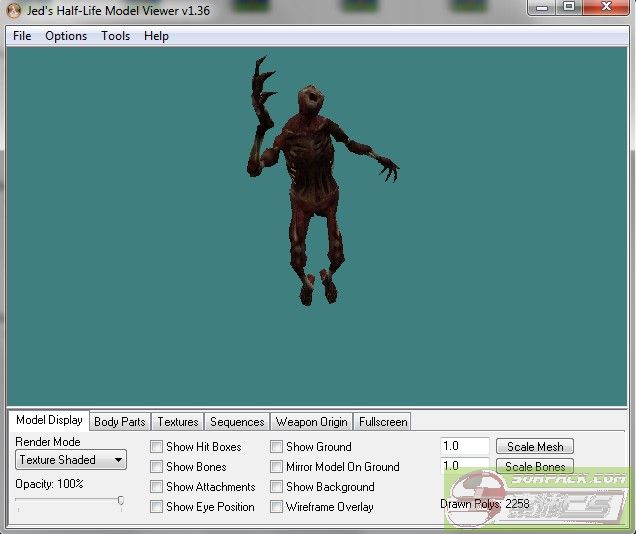Image resolution: width=636 pixels, height=534 pixels.
Task: Open the Tools menu
Action: [x=115, y=36]
